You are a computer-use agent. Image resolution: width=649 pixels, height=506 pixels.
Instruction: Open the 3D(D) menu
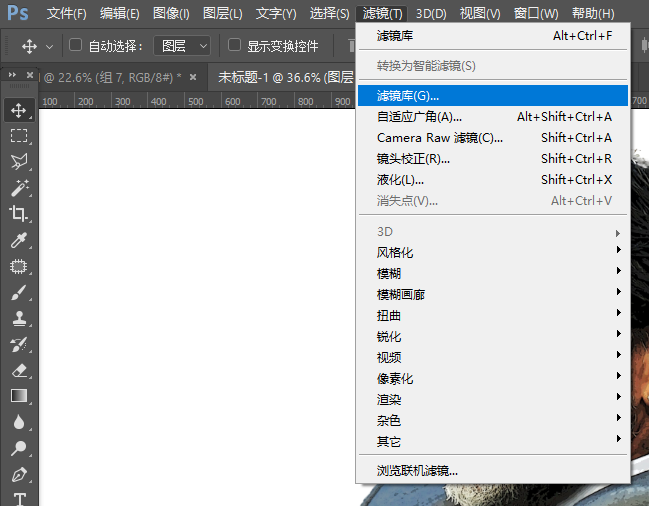coord(431,14)
